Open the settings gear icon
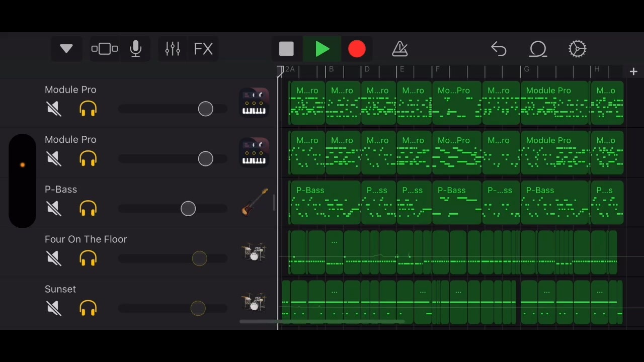Viewport: 644px width, 362px height. coord(577,49)
